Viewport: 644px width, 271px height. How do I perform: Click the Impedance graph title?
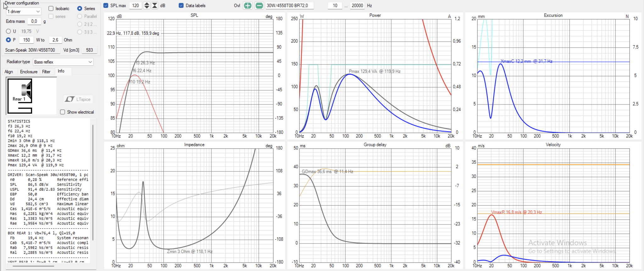tap(194, 144)
